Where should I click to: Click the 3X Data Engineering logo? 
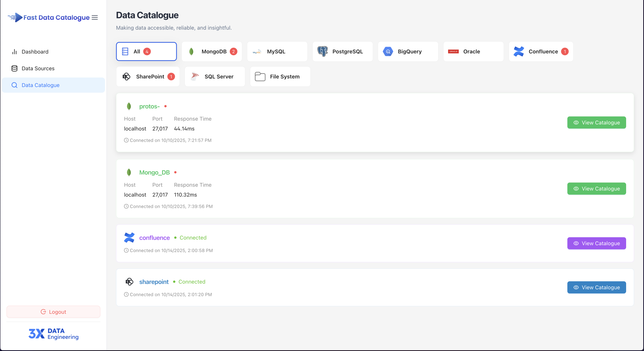[x=53, y=334]
